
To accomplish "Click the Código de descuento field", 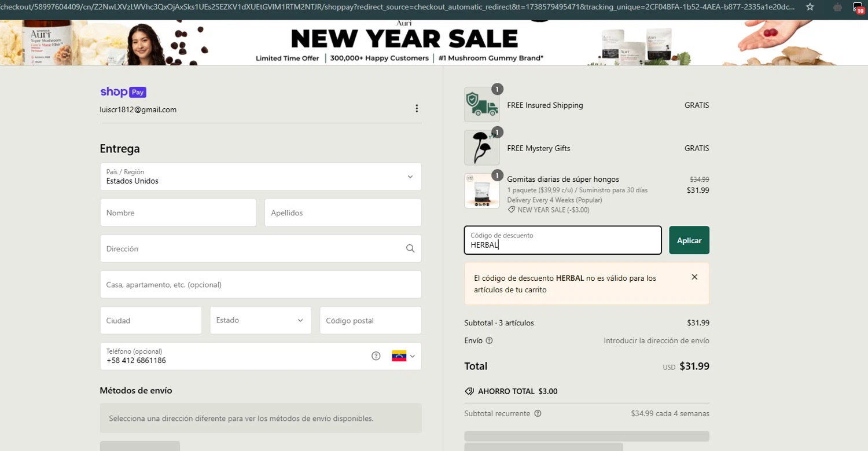I will tap(562, 240).
